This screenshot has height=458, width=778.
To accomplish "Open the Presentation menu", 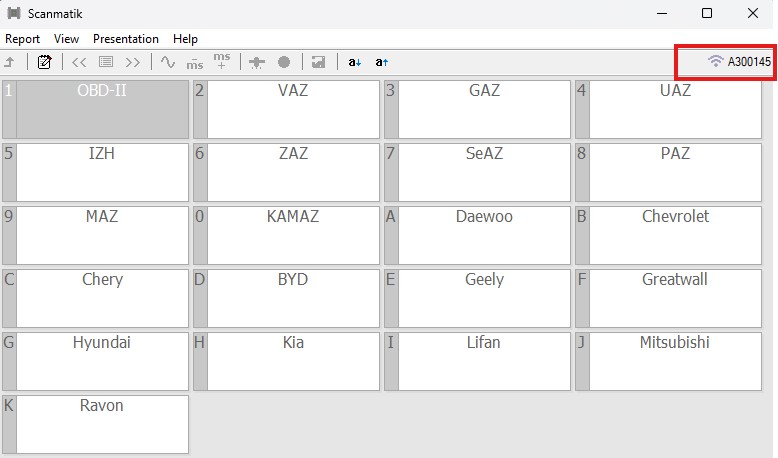I will [x=126, y=39].
